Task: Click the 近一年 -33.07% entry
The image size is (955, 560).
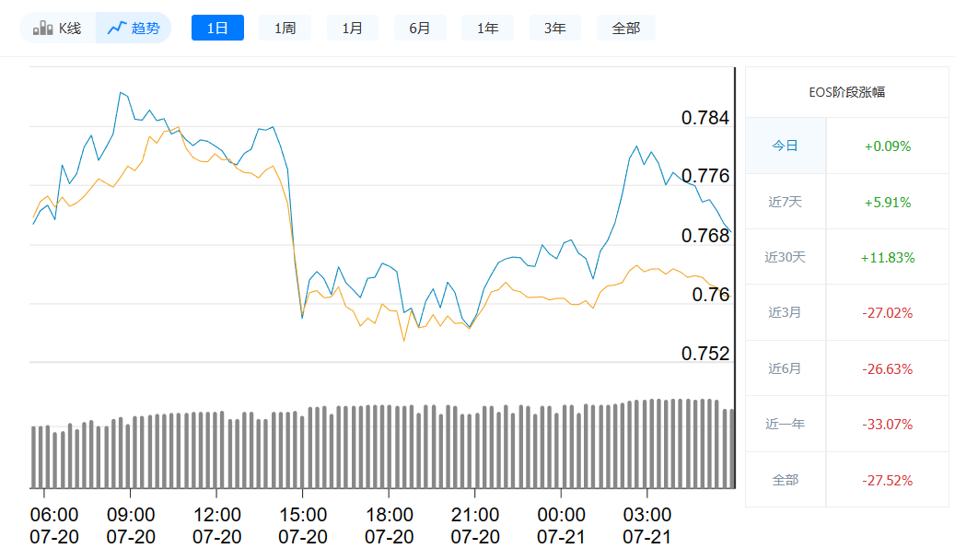Action: coord(886,423)
